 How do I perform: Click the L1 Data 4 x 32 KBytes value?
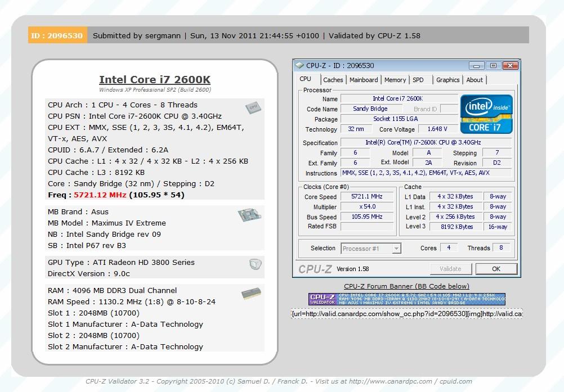click(455, 196)
